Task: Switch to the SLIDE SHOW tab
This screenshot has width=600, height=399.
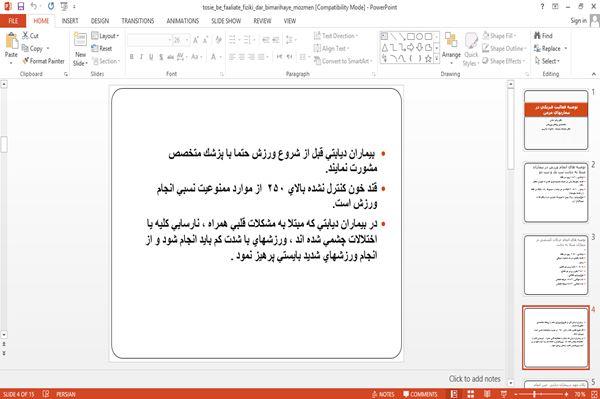Action: (x=226, y=21)
